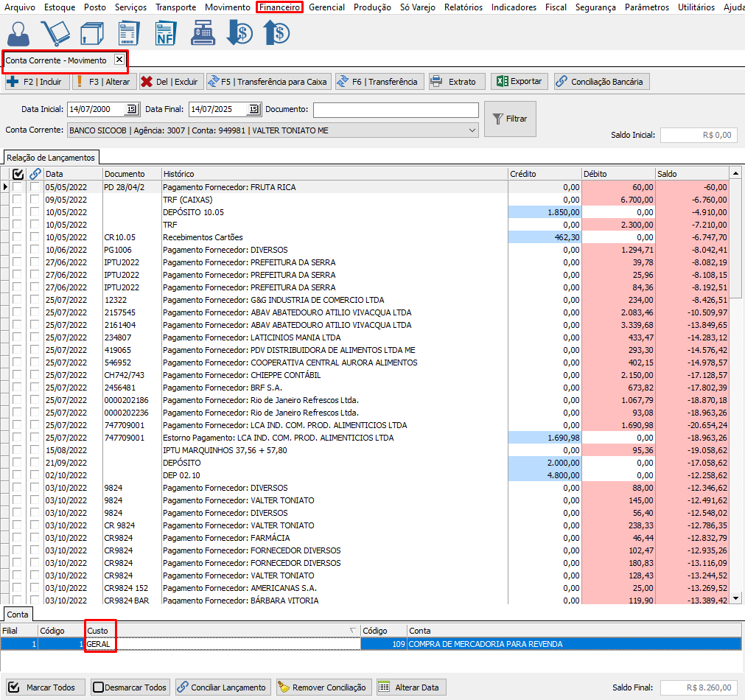Screen dimensions: 745x700
Task: Click the NF invoice document icon
Action: (165, 33)
